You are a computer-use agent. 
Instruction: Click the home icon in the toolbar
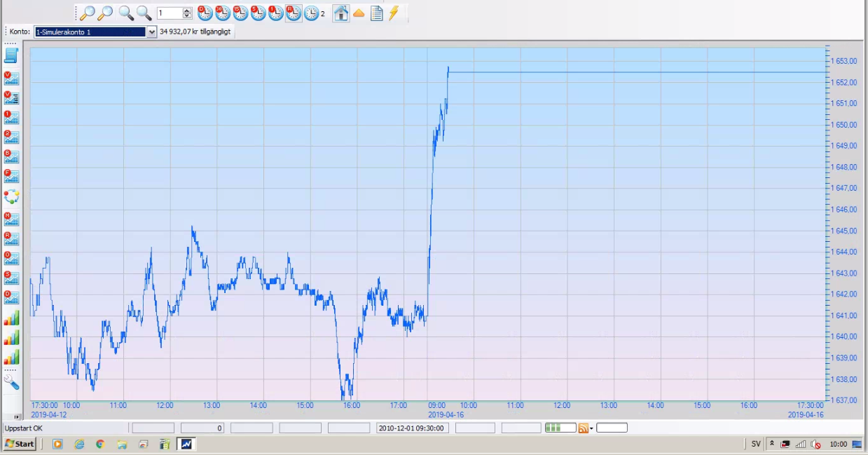(341, 13)
